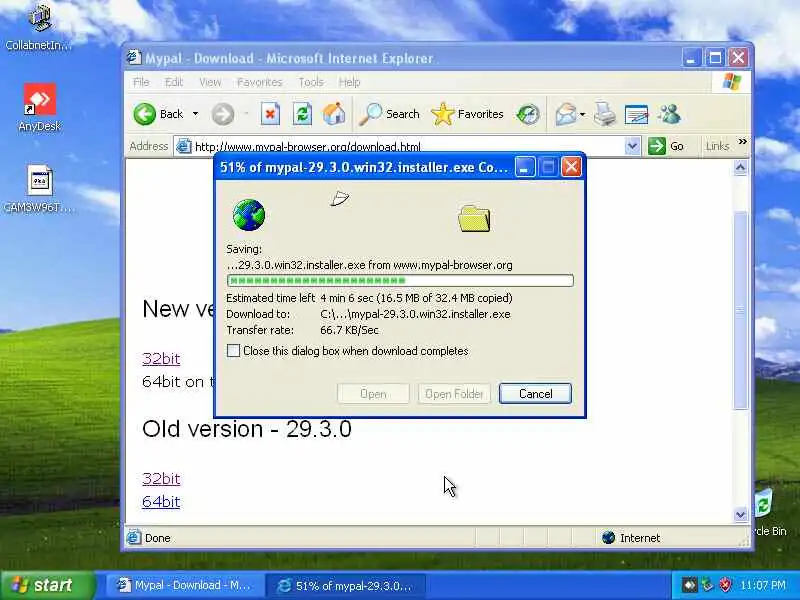
Task: Open the Address bar dropdown arrow
Action: coord(632,146)
